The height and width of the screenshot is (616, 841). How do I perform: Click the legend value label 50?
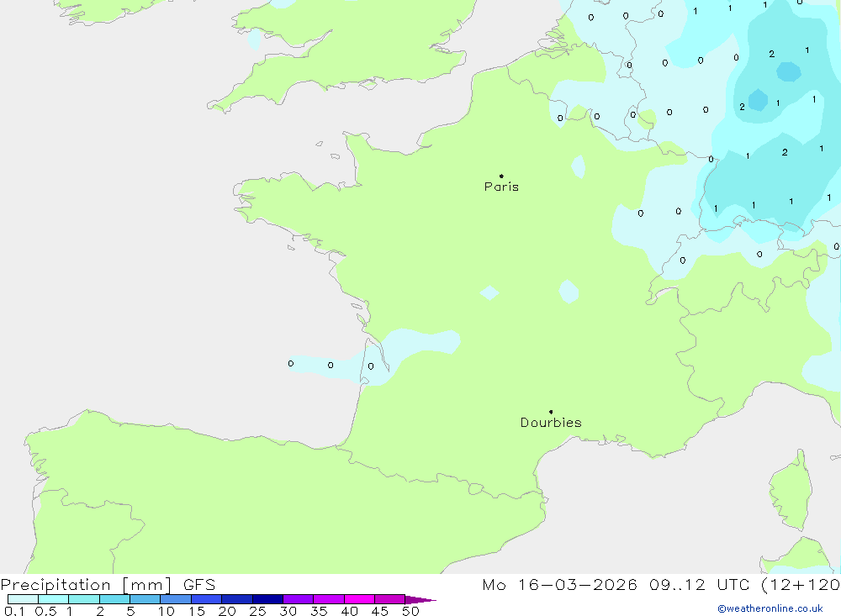tap(410, 611)
